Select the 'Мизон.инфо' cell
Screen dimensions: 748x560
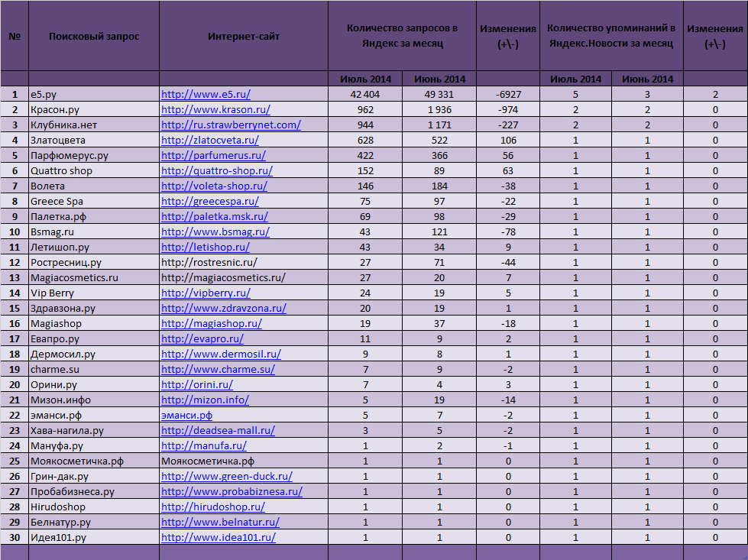click(x=94, y=400)
